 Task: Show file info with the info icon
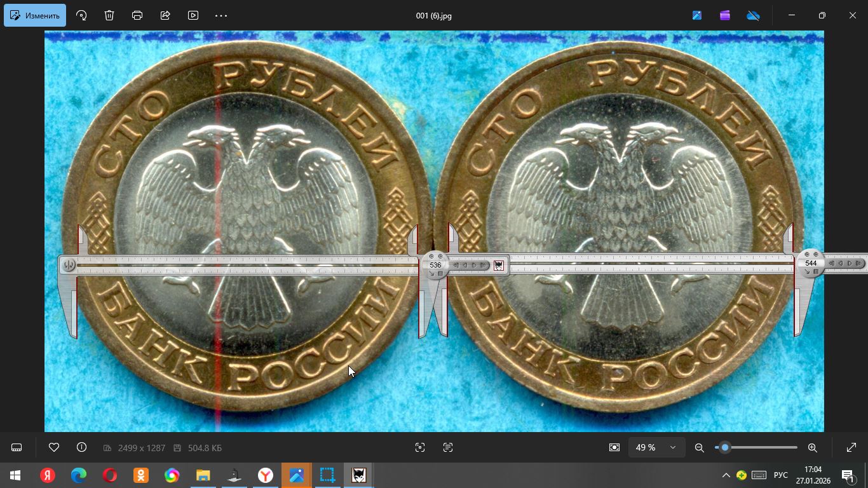(81, 447)
